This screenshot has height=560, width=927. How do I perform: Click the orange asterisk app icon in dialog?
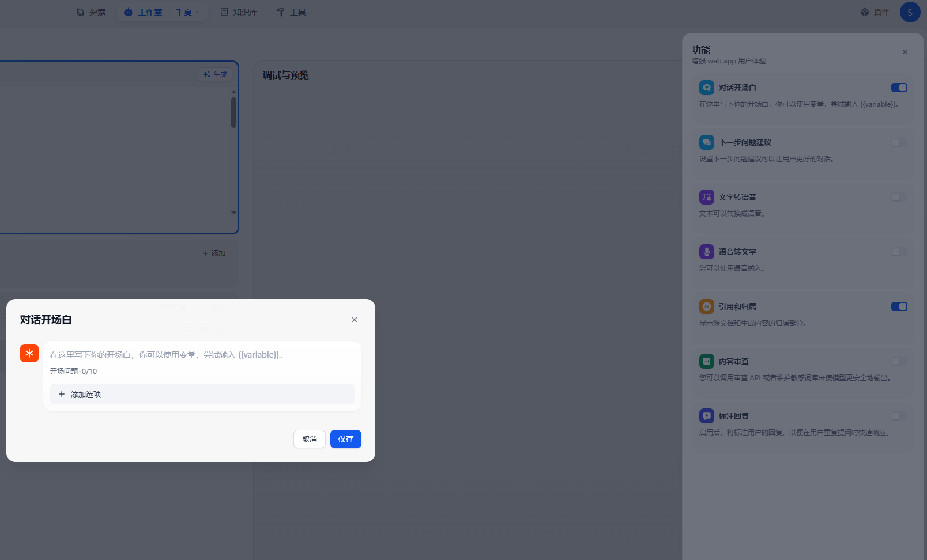coord(29,353)
